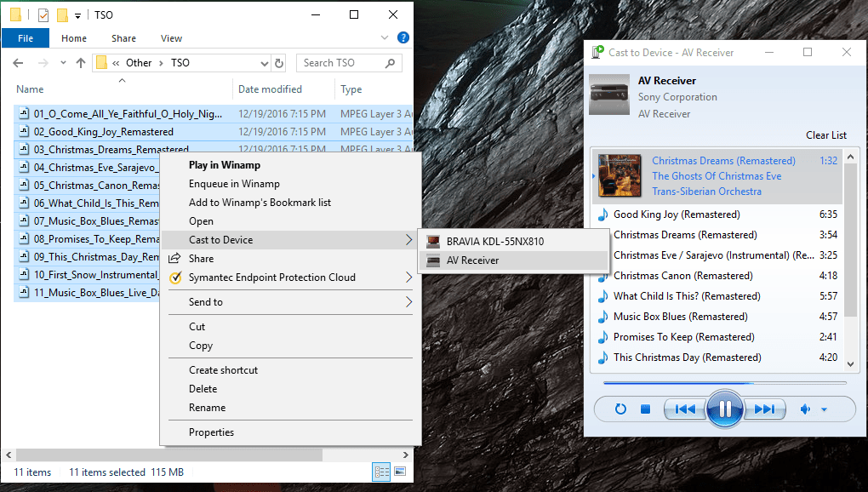Open the volume dropdown arrow
The width and height of the screenshot is (868, 492).
click(x=824, y=409)
